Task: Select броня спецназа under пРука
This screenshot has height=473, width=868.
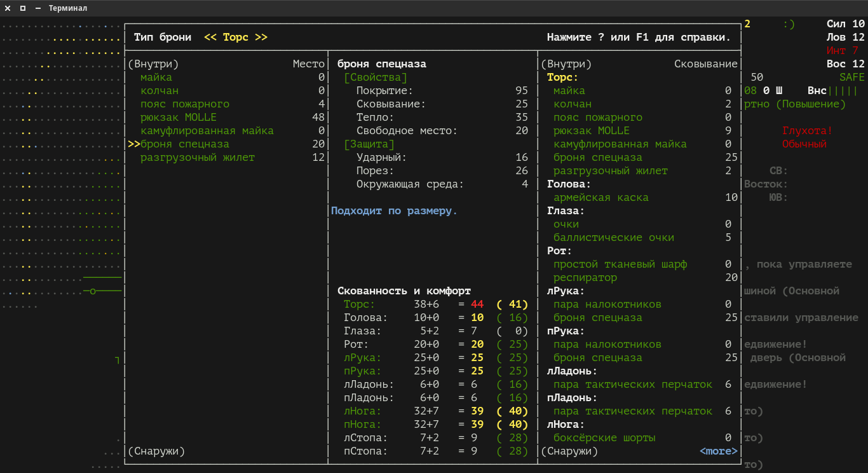Action: click(x=646, y=358)
